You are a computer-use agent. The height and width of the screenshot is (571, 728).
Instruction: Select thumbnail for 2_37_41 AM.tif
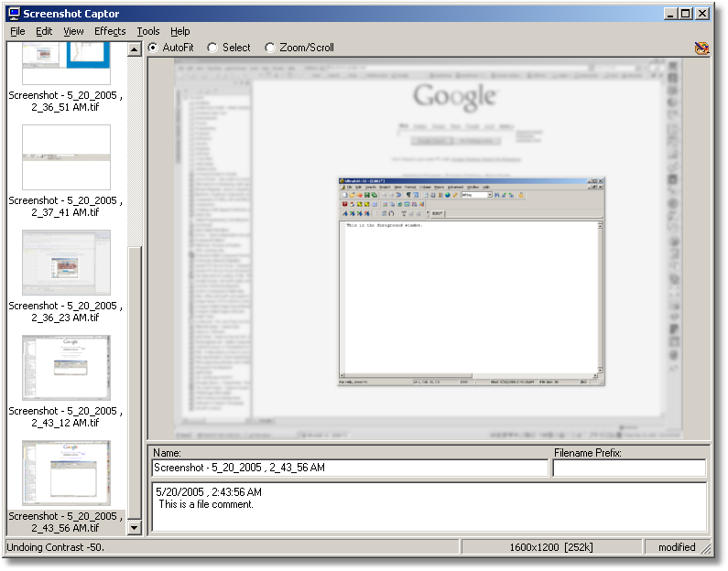coord(67,157)
